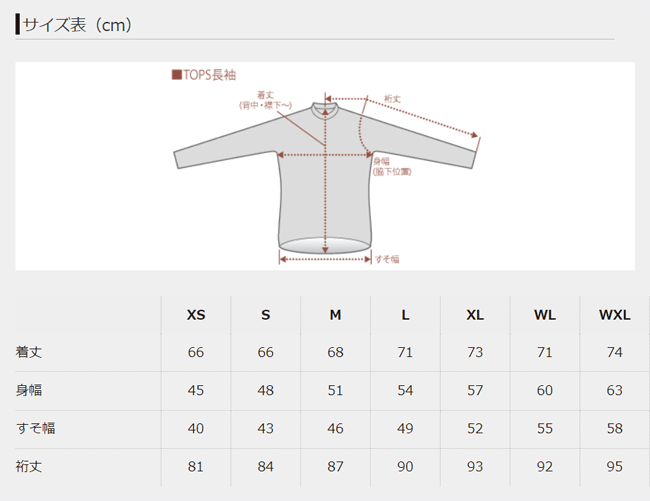
Task: Click the 着丈 row label in table
Action: click(x=29, y=353)
